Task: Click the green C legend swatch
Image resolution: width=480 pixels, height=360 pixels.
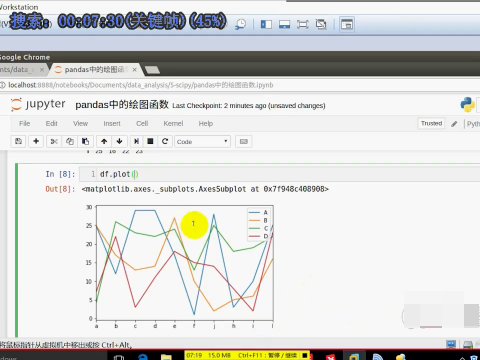Action: point(254,228)
